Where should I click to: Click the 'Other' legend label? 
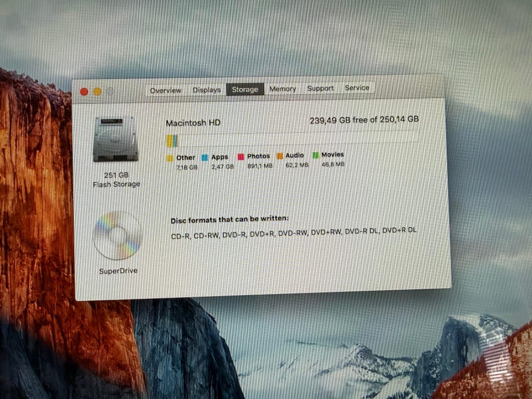[x=186, y=158]
